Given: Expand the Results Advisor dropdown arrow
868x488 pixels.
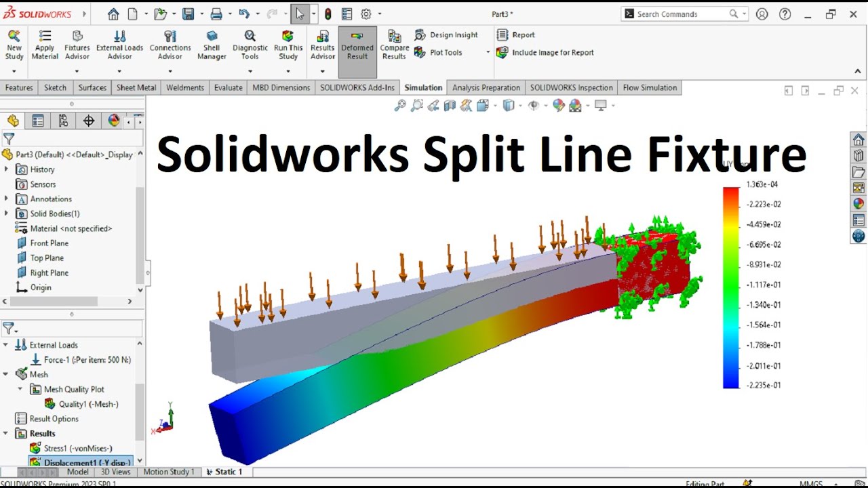Looking at the screenshot, I should (x=323, y=71).
